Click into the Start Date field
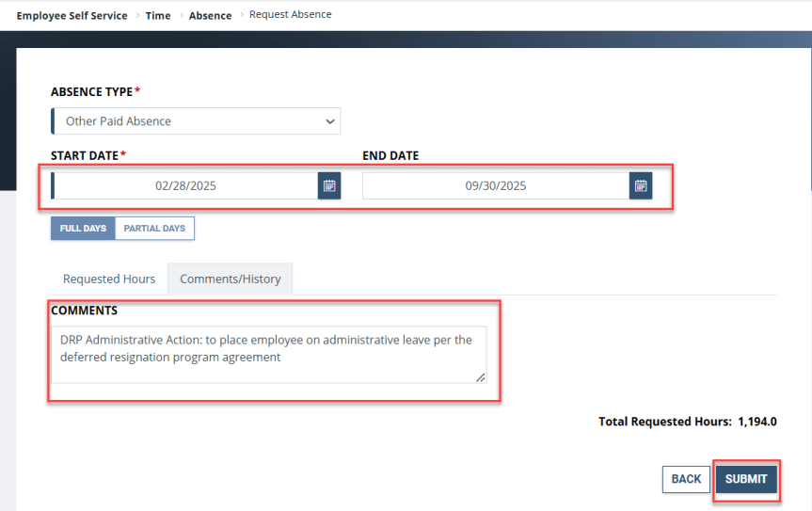The height and width of the screenshot is (511, 812). click(185, 186)
